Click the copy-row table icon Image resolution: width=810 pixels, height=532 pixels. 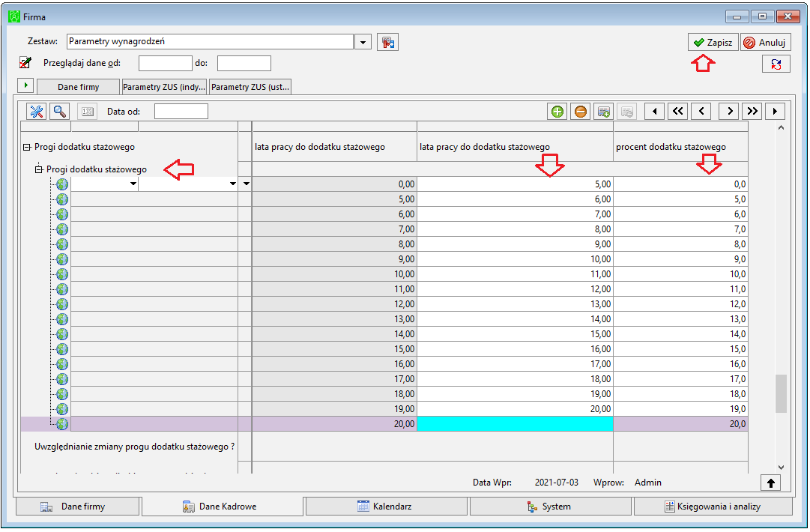[x=604, y=112]
